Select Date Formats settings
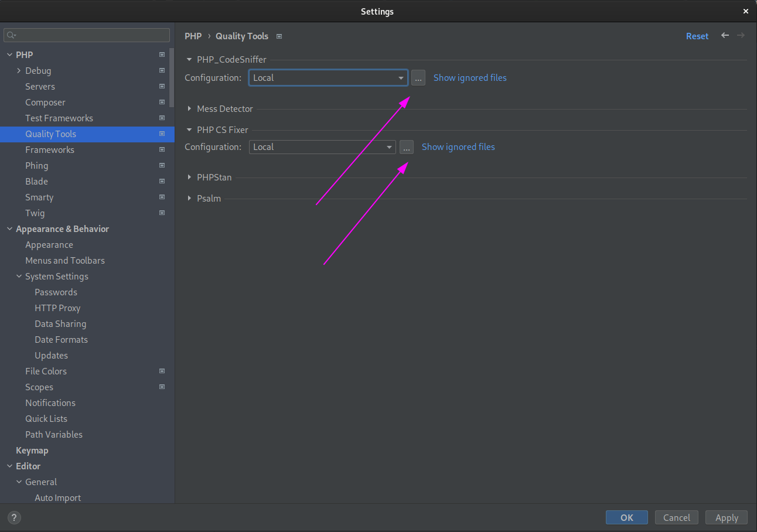This screenshot has width=757, height=532. pyautogui.click(x=61, y=339)
